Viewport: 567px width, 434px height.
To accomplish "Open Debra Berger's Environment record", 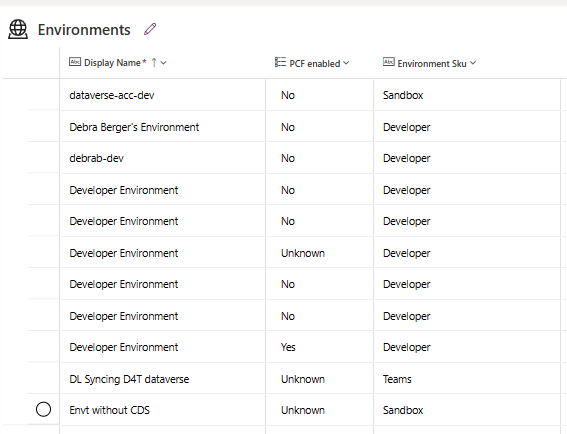I will point(134,127).
